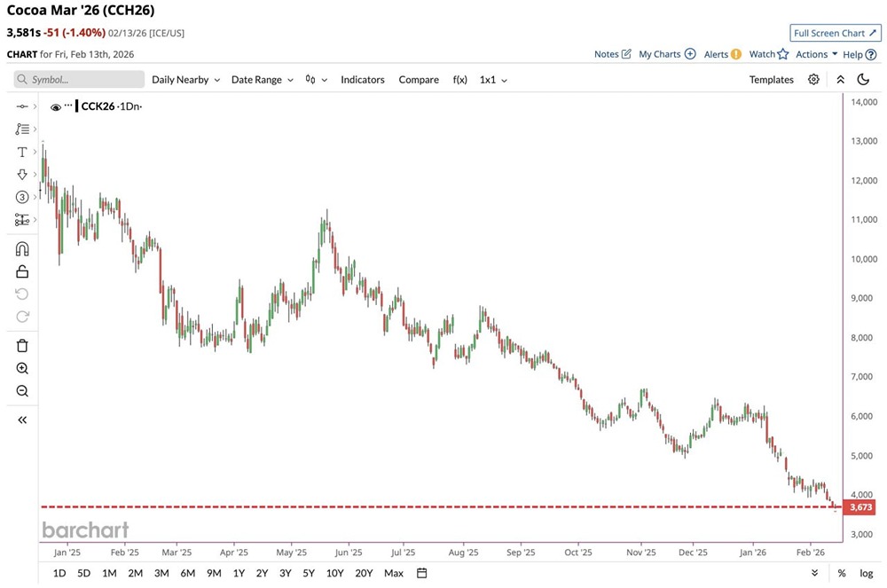Open the circled 3 Elliott wave tool
Image resolution: width=887 pixels, height=588 pixels.
[21, 197]
